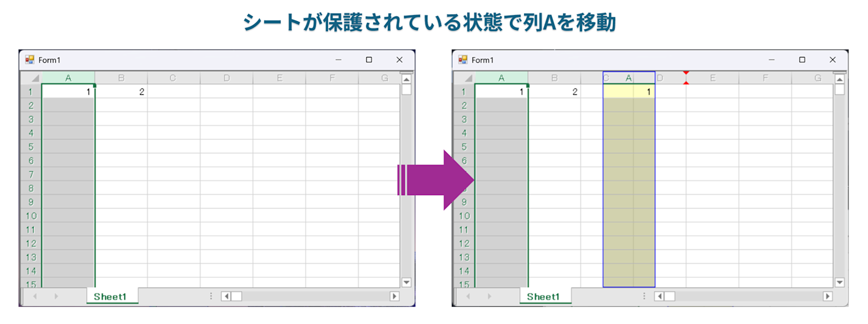Viewport: 868px width, 324px height.
Task: Click cell B1 with value 2, left window
Action: click(122, 92)
